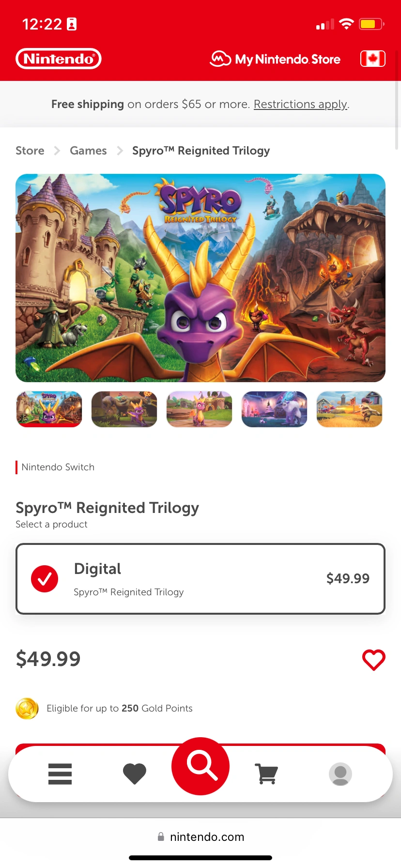Tap the nintendo.com address bar
This screenshot has height=868, width=401.
200,837
